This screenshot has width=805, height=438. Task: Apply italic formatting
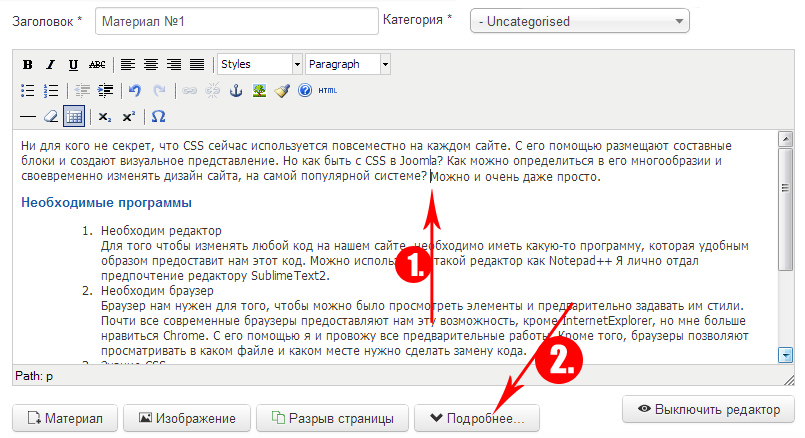point(51,65)
